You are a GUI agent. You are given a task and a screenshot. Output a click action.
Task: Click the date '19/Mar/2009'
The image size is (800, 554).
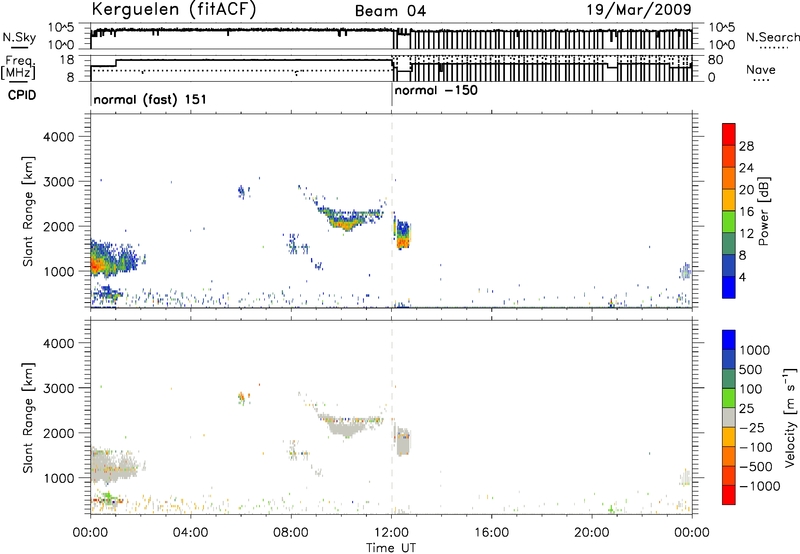639,9
